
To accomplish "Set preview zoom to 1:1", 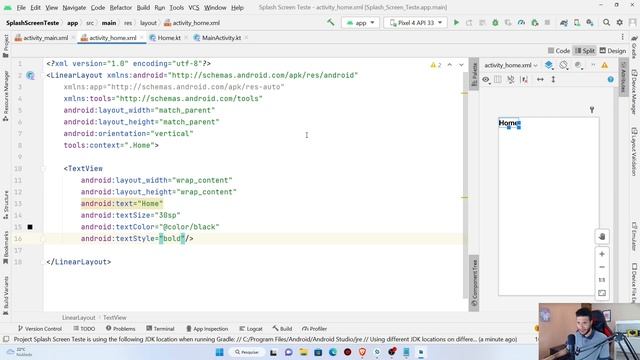I will (602, 280).
